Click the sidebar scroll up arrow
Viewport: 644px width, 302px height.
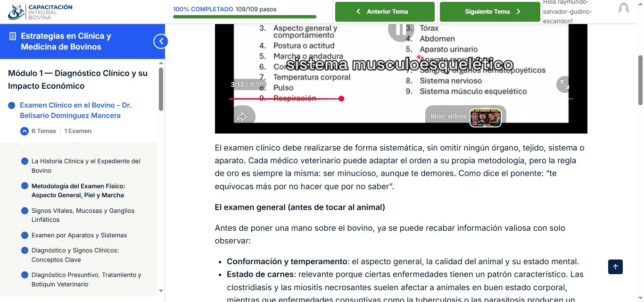pyautogui.click(x=161, y=63)
